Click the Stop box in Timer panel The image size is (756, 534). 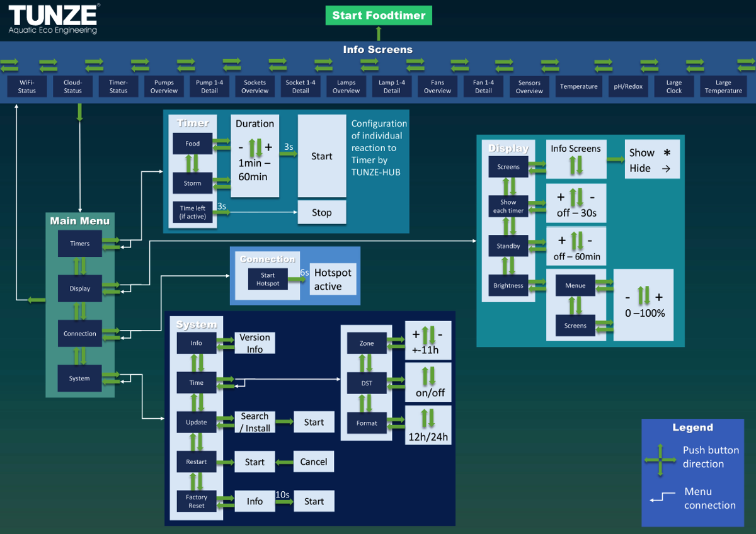pyautogui.click(x=322, y=212)
